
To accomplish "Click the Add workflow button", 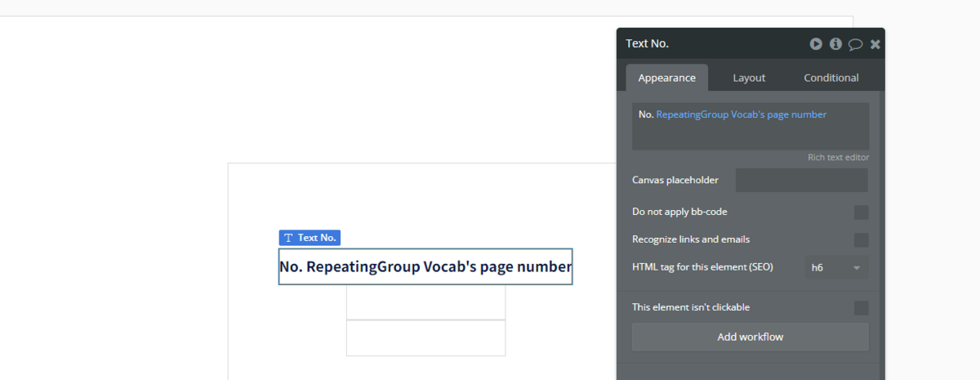I will (x=751, y=337).
